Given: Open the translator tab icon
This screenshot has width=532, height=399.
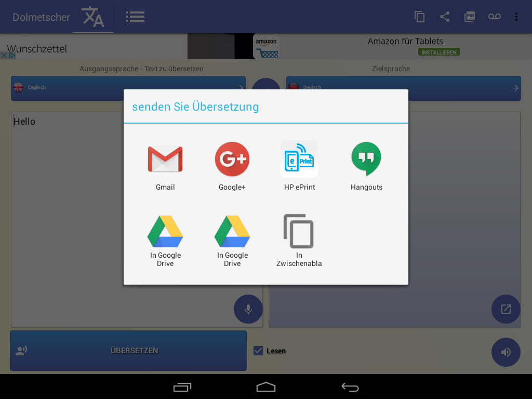Looking at the screenshot, I should click(x=93, y=17).
